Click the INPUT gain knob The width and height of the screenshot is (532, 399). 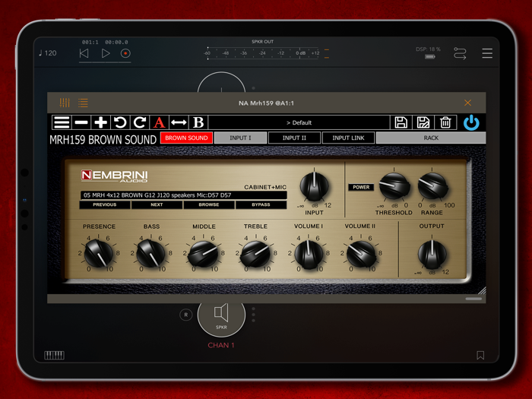pos(314,187)
